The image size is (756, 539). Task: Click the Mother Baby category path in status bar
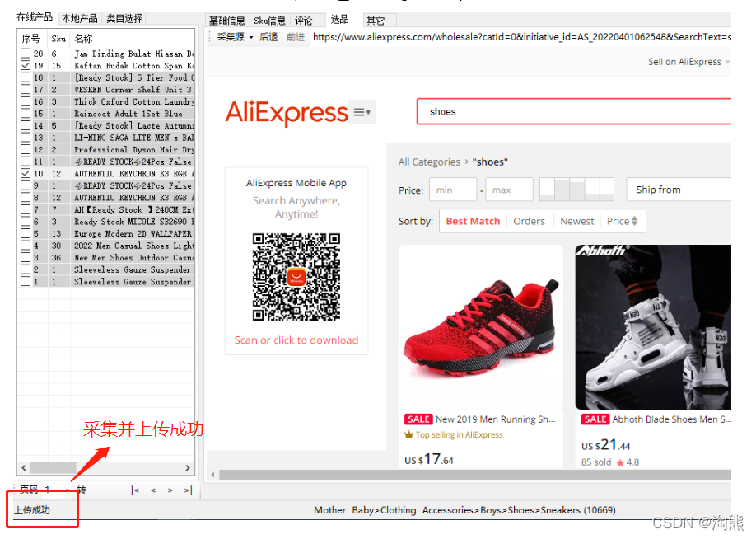pyautogui.click(x=464, y=510)
